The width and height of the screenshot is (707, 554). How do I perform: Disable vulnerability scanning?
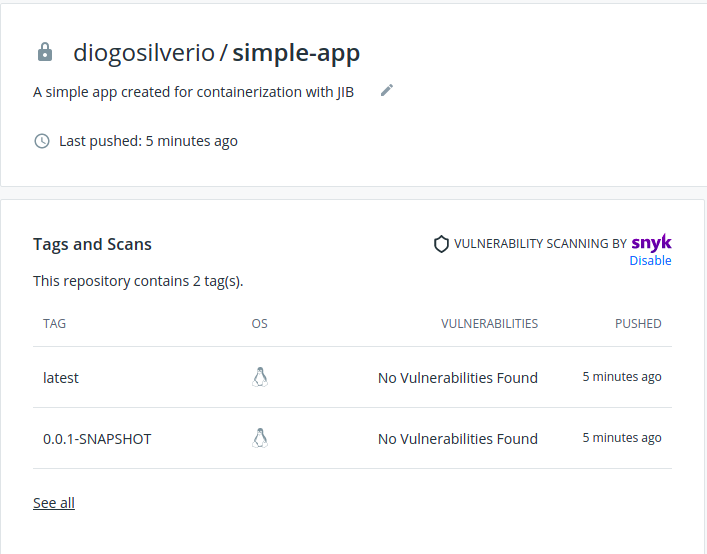pyautogui.click(x=650, y=261)
